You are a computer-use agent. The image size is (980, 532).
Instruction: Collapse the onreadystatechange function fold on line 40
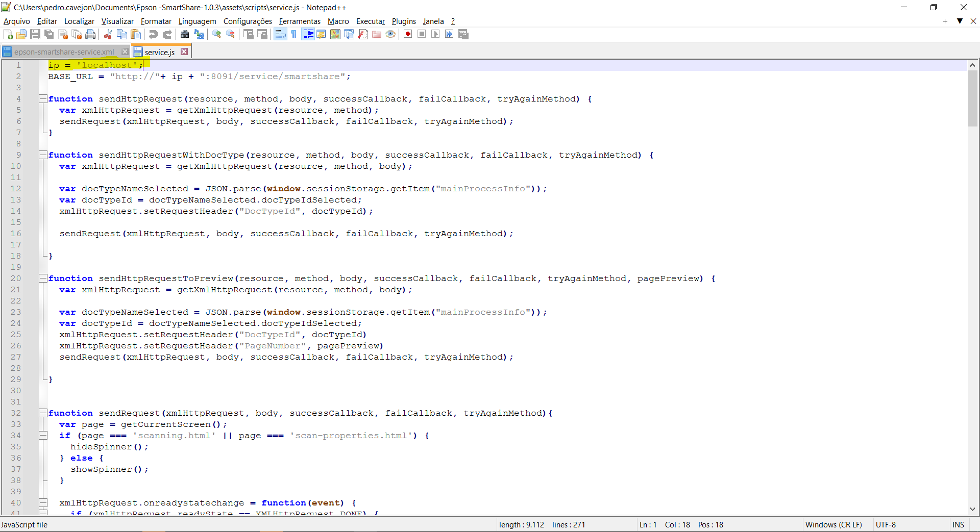point(43,503)
